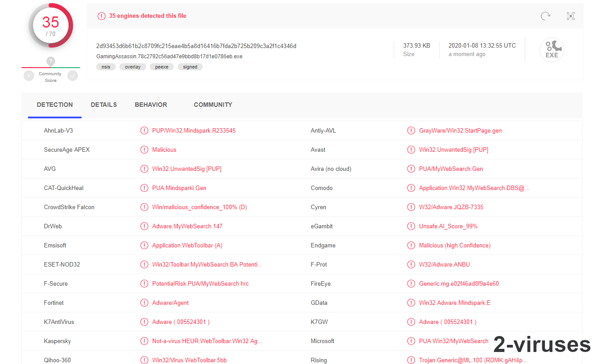Vote the file malicious with the X icon

(29, 76)
